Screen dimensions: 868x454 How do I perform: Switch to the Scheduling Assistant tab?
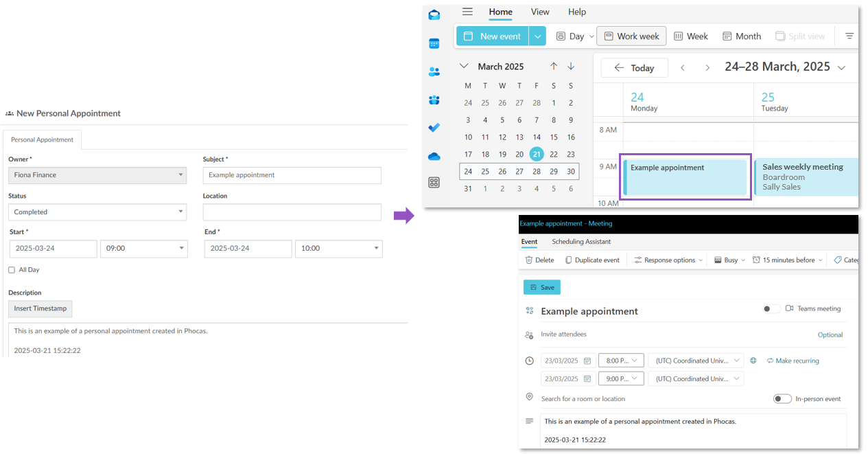(581, 242)
